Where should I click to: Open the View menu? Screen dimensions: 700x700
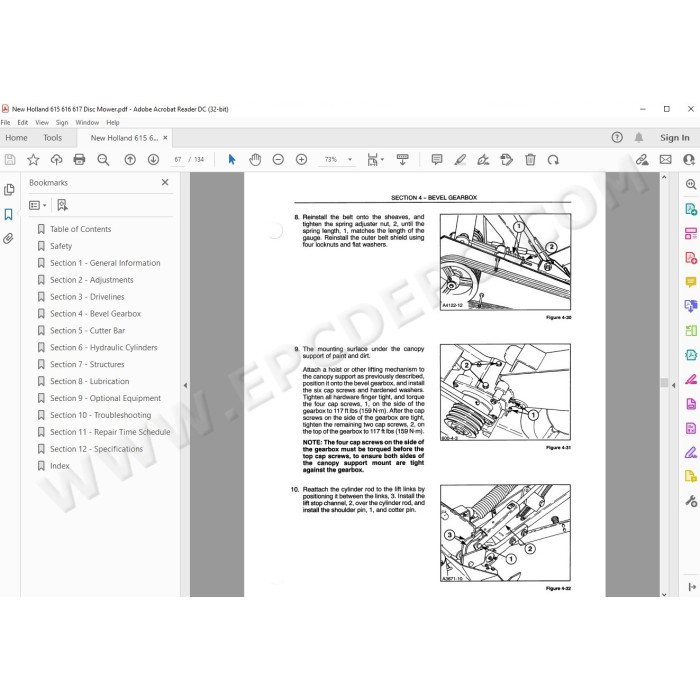(x=42, y=122)
